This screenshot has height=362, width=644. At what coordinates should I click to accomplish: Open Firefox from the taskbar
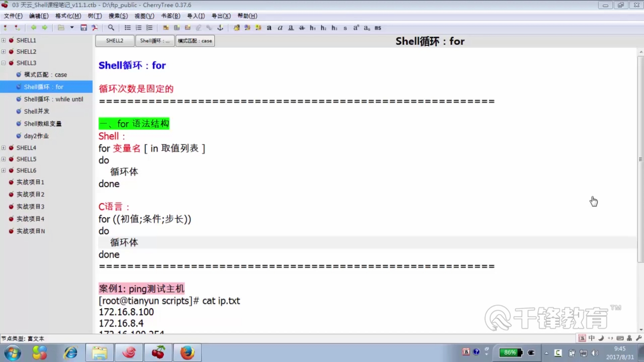point(187,353)
